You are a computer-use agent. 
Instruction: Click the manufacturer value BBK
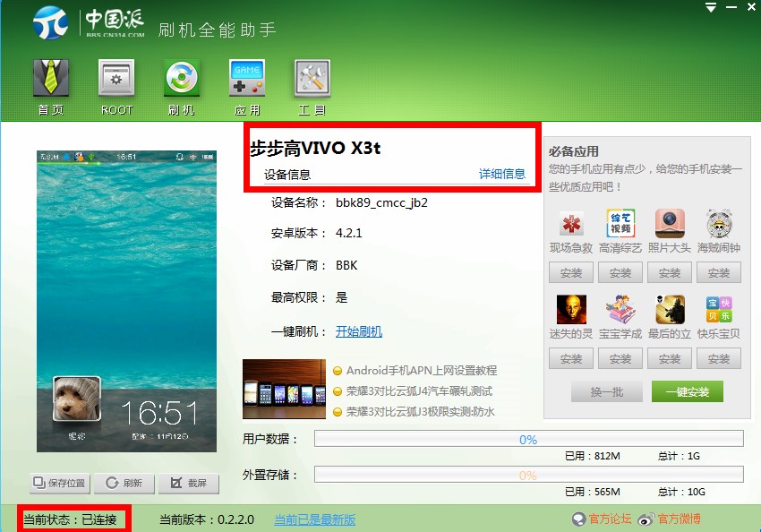tap(346, 265)
